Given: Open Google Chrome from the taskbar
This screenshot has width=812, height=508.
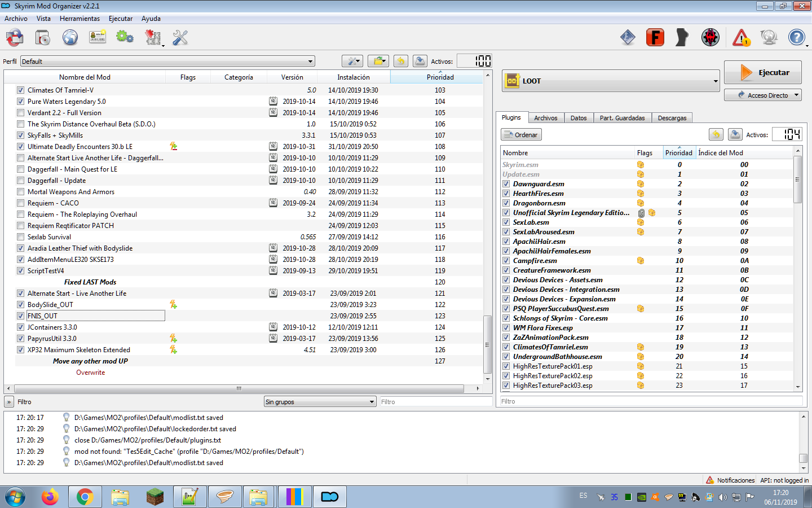Looking at the screenshot, I should 85,497.
